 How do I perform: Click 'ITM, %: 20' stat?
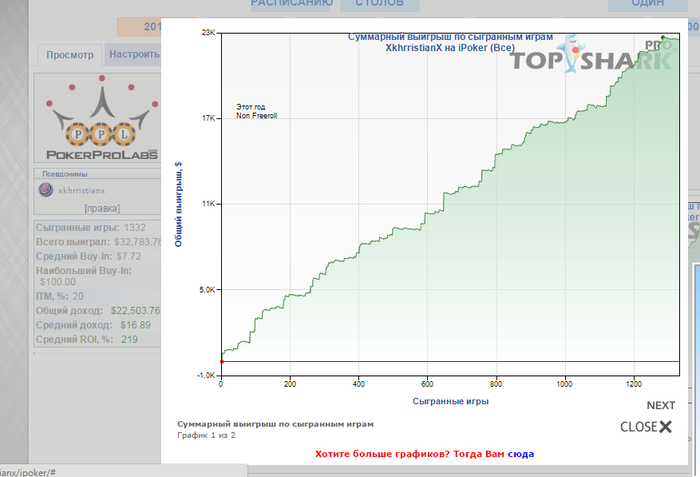coord(60,296)
